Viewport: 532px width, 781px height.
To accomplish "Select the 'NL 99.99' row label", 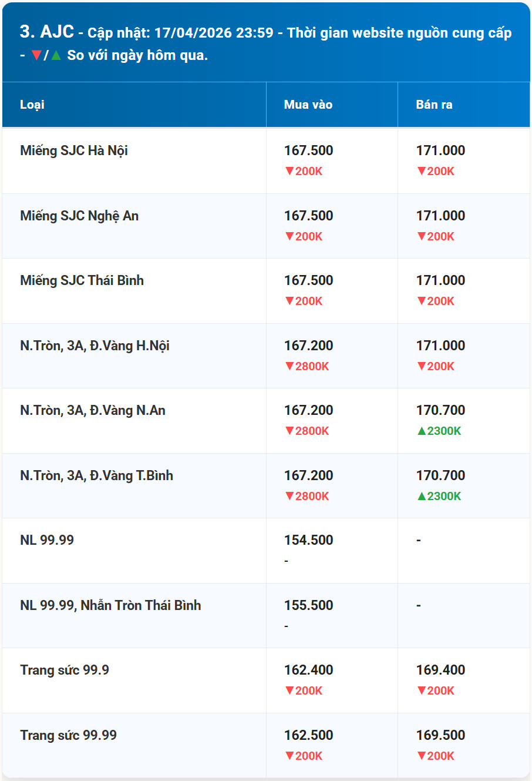I will point(47,540).
